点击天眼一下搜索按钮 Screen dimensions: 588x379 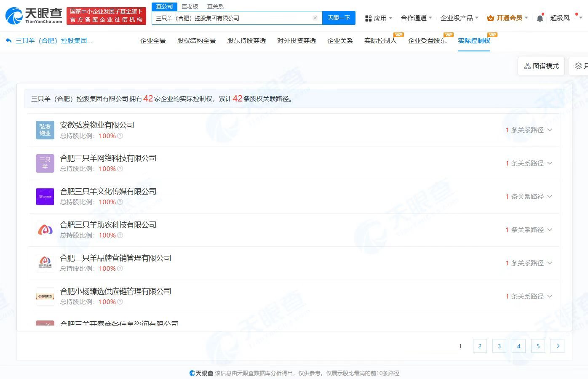[x=339, y=18]
